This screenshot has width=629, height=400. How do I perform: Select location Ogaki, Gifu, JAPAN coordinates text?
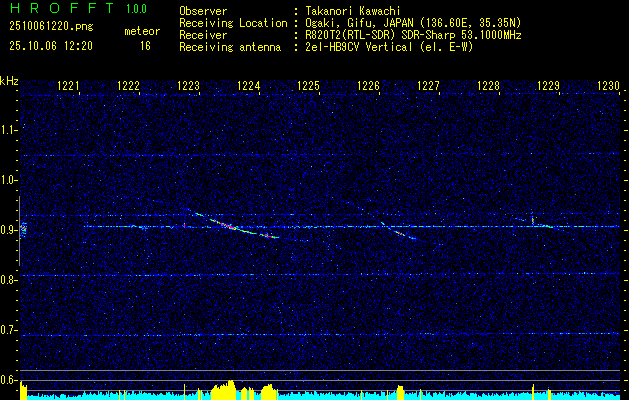pyautogui.click(x=413, y=23)
